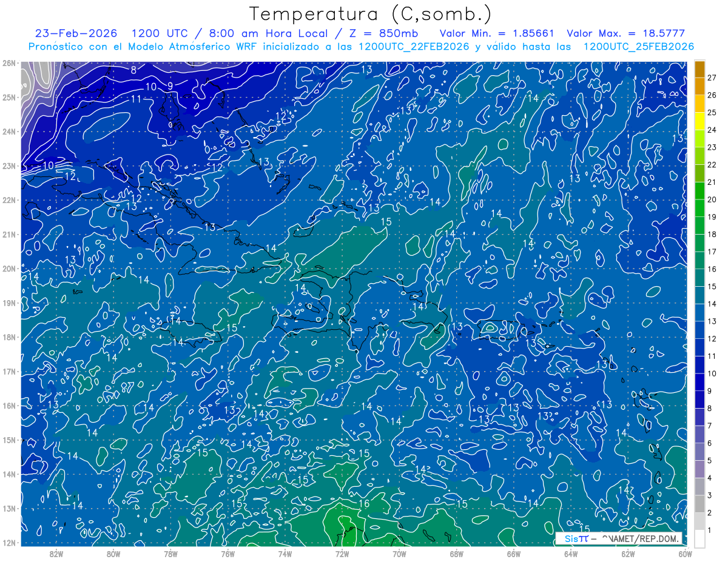Click the map contour label "16"
Screen dimensions: 728x562
[x=364, y=504]
